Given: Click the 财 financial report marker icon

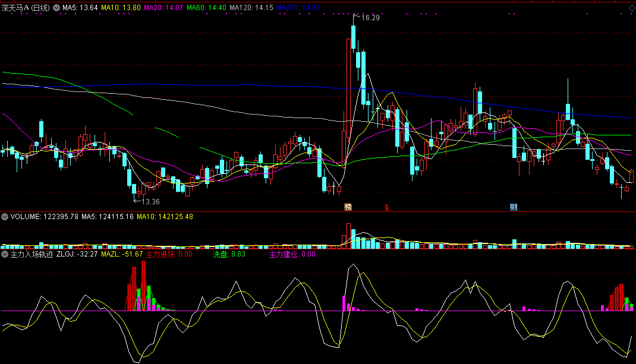Looking at the screenshot, I should click(514, 207).
